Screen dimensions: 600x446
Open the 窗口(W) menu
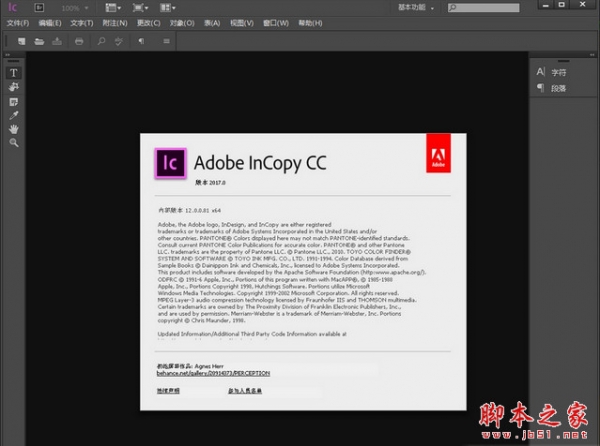pyautogui.click(x=276, y=23)
